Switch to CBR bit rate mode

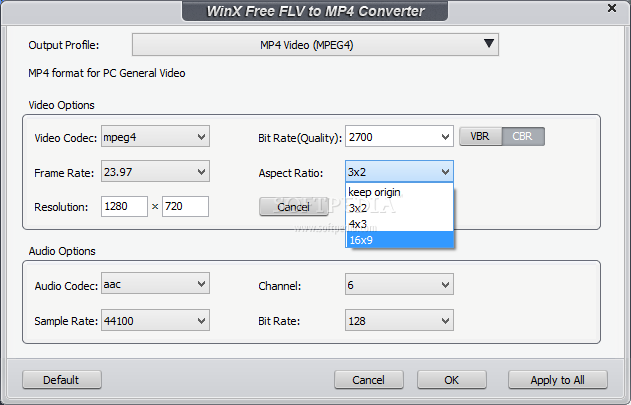(523, 136)
